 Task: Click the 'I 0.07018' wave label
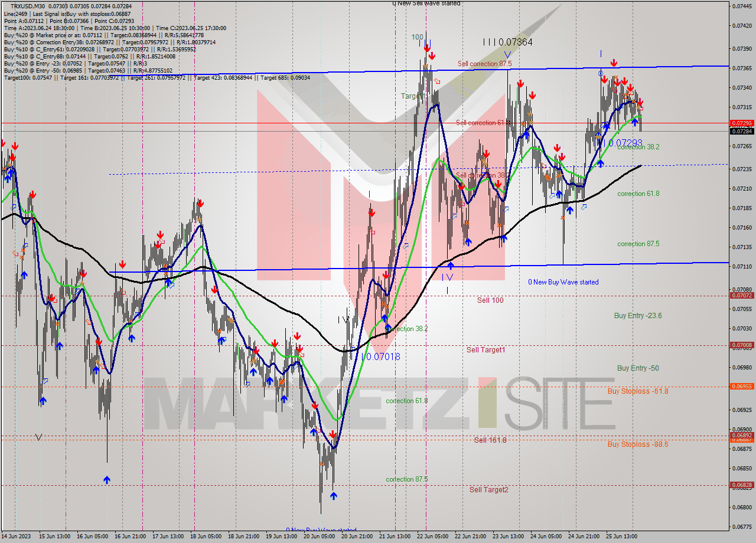coord(381,357)
